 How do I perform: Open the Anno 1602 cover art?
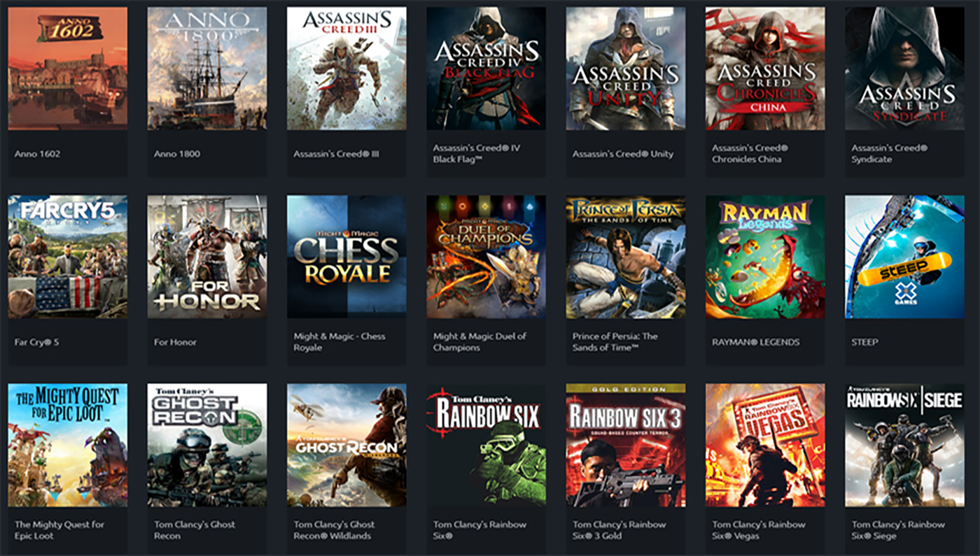(67, 69)
